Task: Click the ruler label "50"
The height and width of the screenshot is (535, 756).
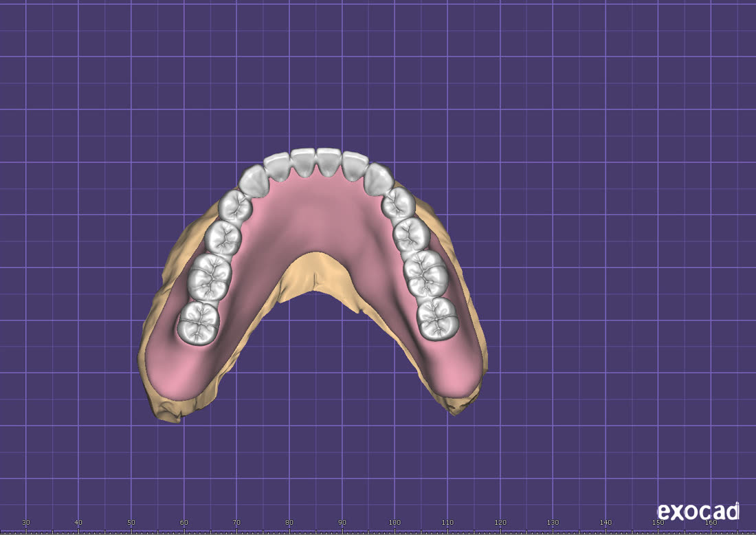Action: click(131, 523)
